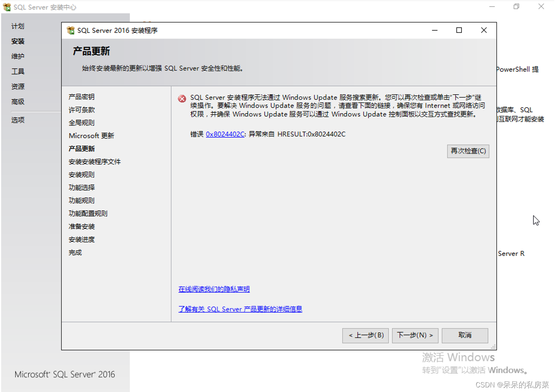Image resolution: width=555 pixels, height=392 pixels.
Task: Click the 安装进度 step
Action: 81,239
